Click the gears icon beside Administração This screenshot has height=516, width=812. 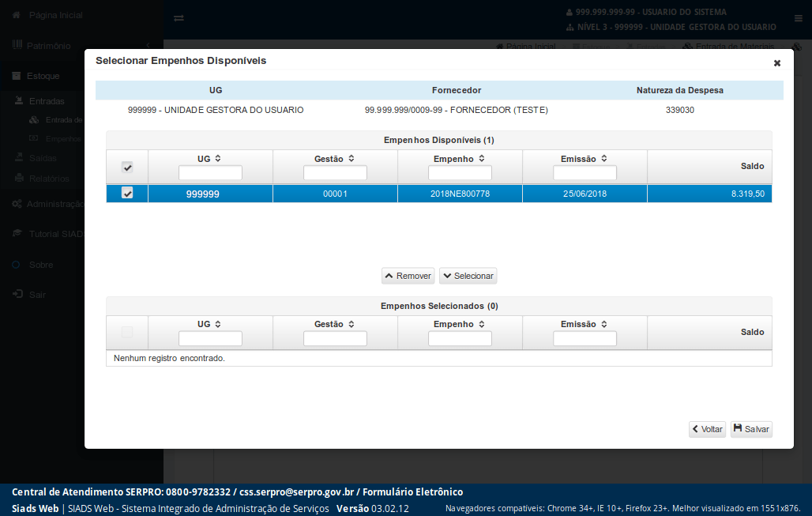tap(17, 204)
